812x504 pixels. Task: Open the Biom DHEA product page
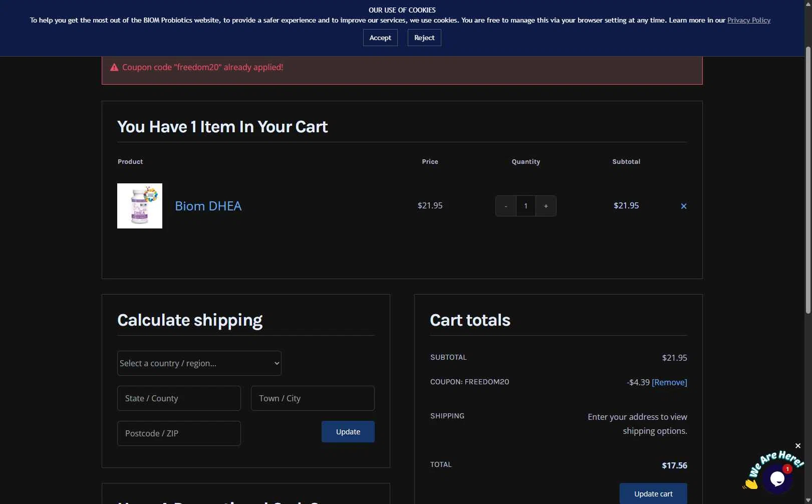(208, 206)
